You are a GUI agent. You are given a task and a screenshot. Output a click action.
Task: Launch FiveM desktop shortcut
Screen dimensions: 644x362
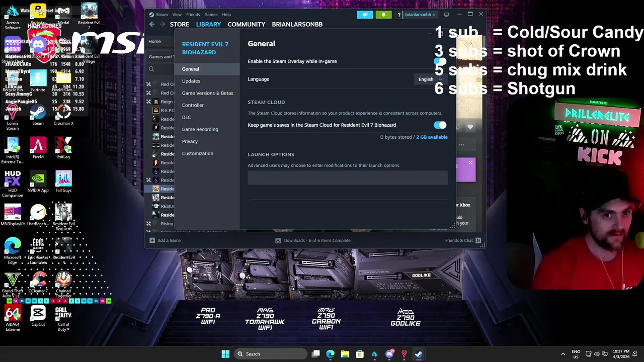pos(38,148)
